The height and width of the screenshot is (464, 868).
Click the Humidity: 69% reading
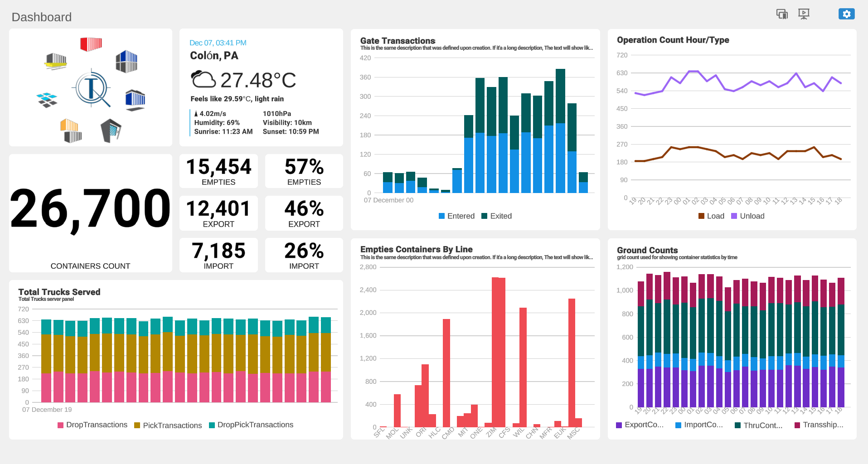(x=217, y=123)
